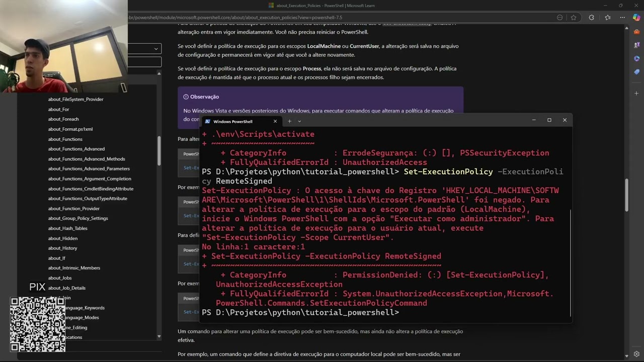The height and width of the screenshot is (362, 644).
Task: Click the Observação note heading
Action: (x=204, y=97)
